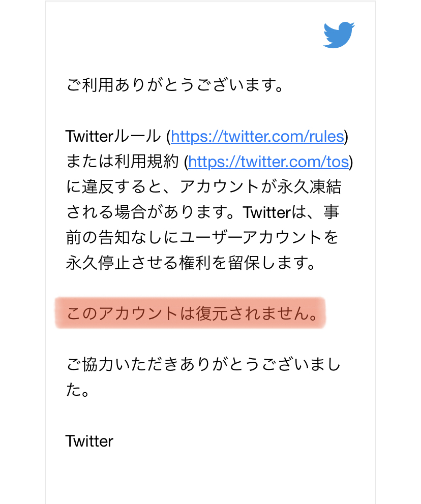Click the greeting line ご利用ありがとうございます

(175, 85)
